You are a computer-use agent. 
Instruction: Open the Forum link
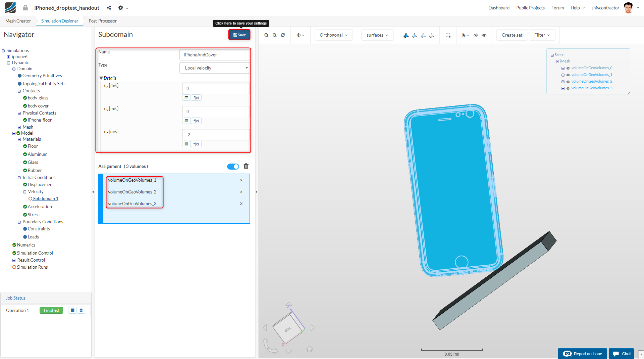pos(557,8)
